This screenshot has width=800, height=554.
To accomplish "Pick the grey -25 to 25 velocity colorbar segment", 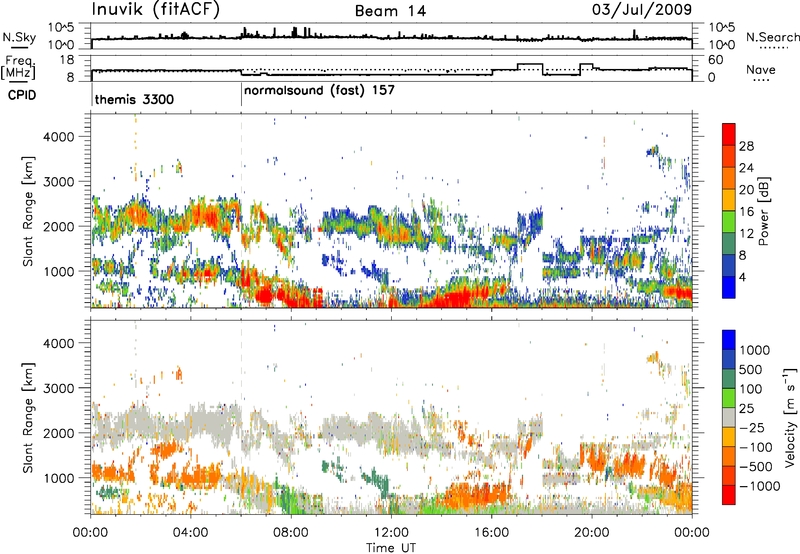I will [729, 417].
